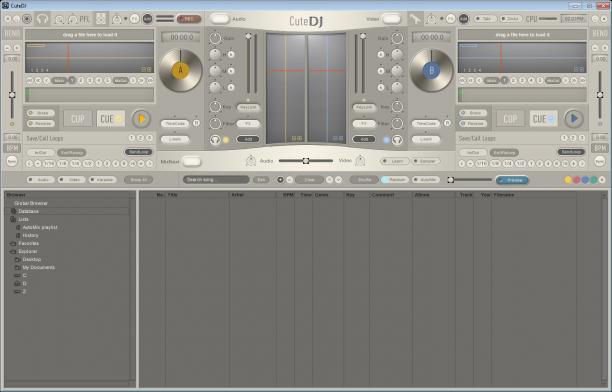Start recording with the REC button

tap(189, 19)
